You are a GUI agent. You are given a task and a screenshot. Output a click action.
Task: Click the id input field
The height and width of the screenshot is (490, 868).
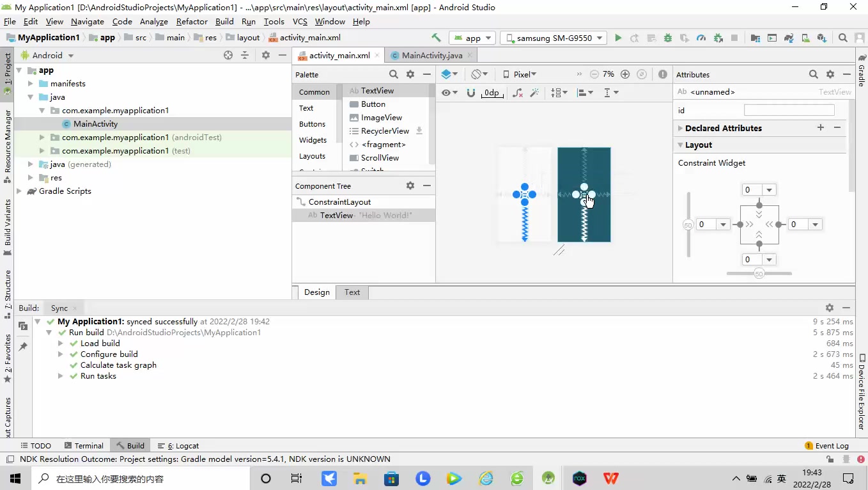[x=789, y=110]
